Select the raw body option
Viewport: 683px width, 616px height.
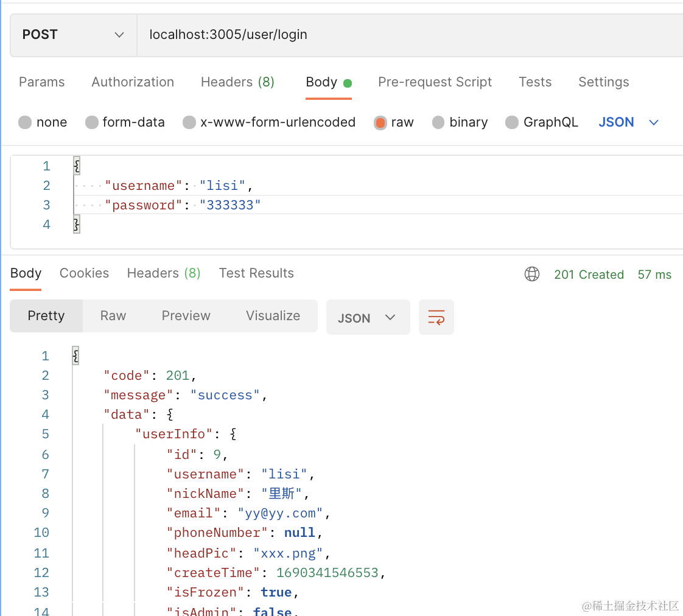tap(380, 122)
